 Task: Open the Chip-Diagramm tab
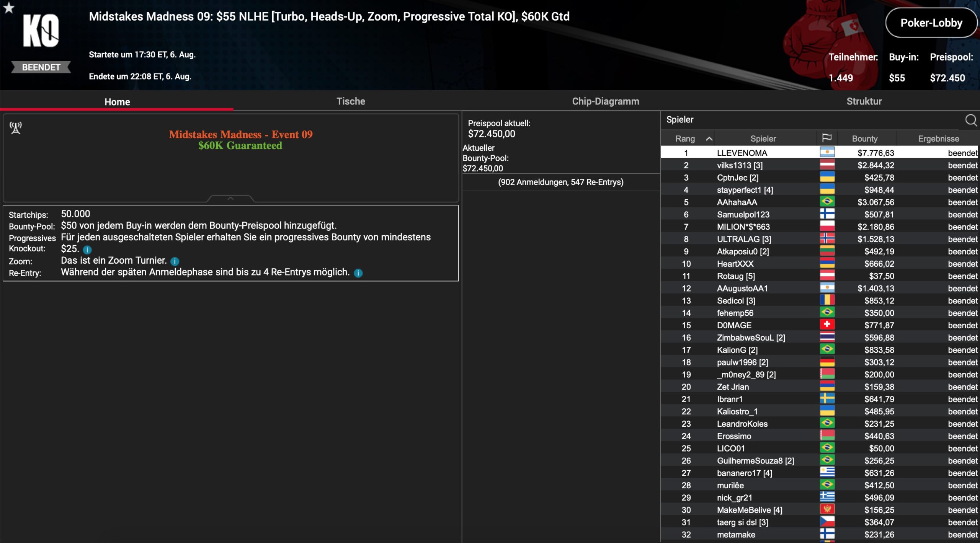605,101
